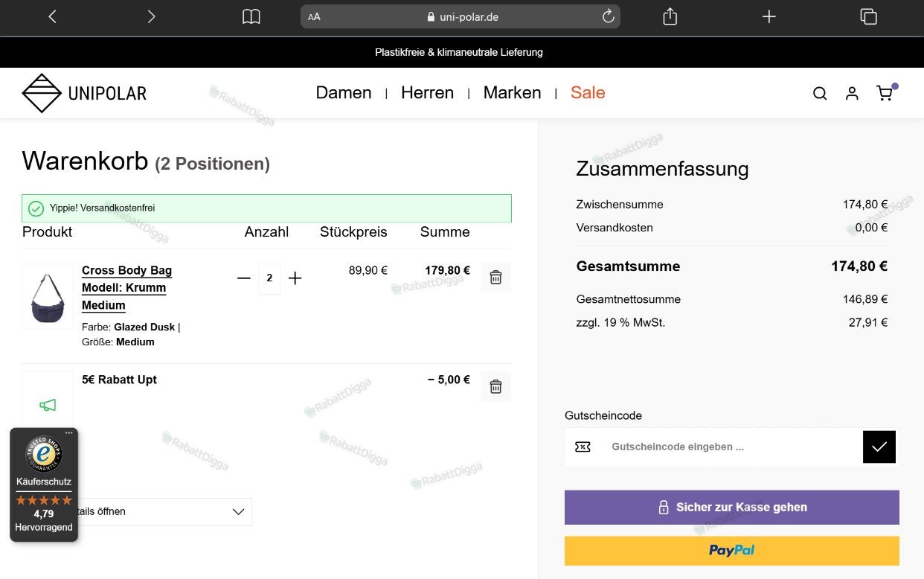Show all open Safari tabs
The image size is (924, 579).
point(868,16)
